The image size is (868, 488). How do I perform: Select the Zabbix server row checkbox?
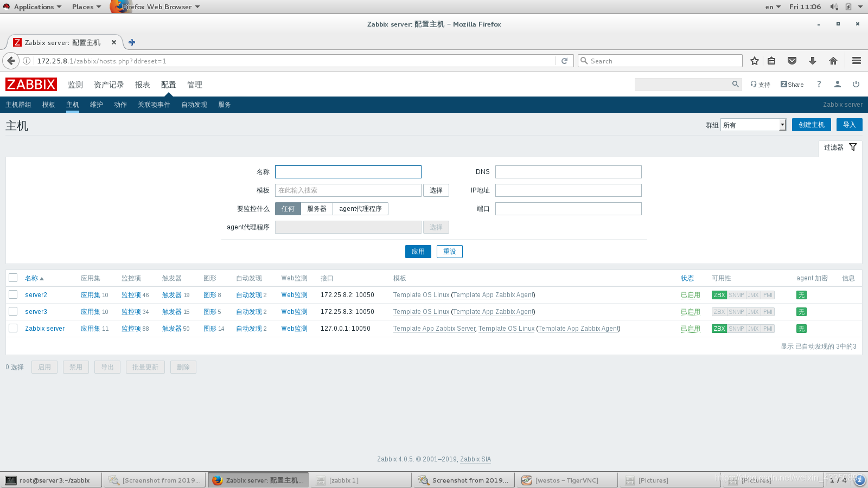[x=13, y=328]
